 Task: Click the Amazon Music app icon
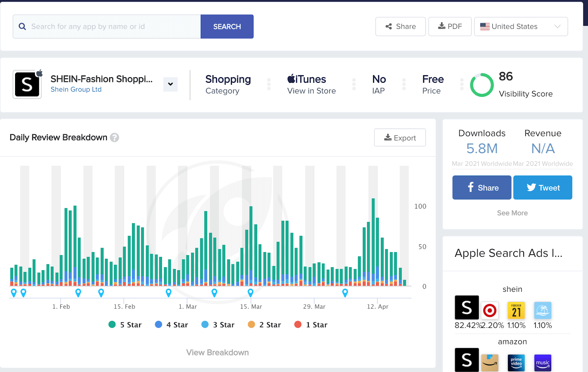coord(542,363)
